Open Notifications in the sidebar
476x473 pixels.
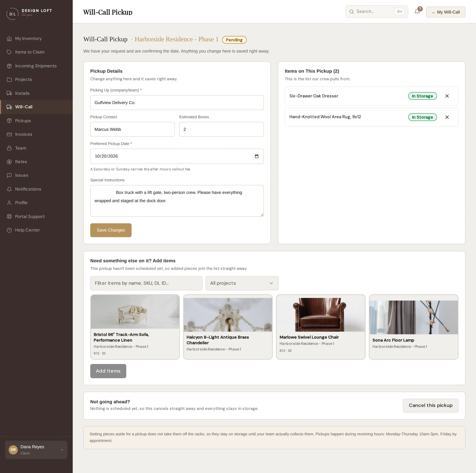pos(37,189)
